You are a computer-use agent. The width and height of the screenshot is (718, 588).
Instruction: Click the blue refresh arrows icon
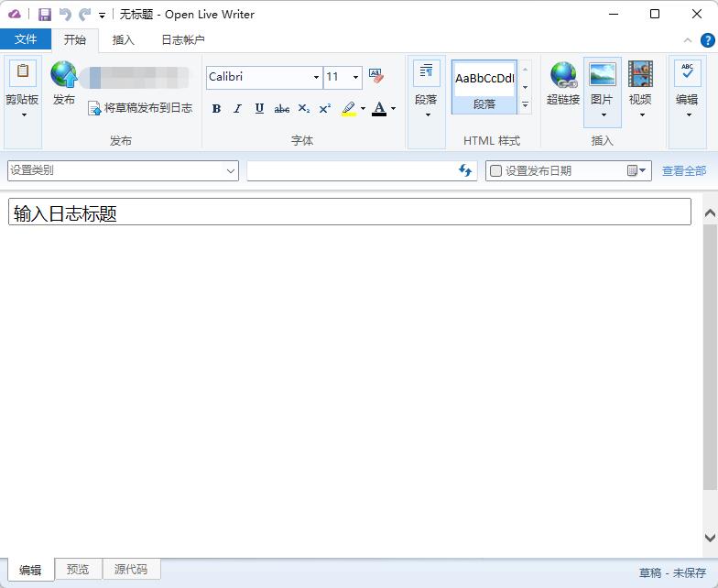pos(465,170)
